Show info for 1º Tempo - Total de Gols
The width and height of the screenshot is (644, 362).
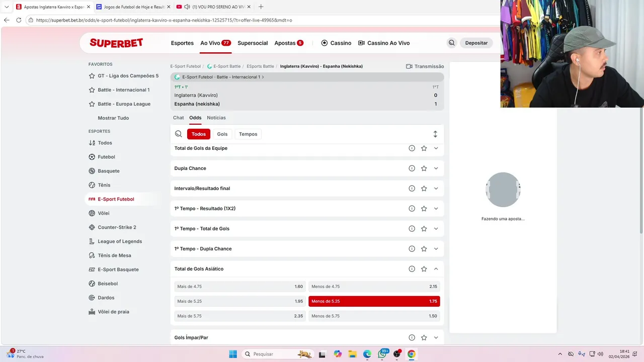tap(412, 229)
